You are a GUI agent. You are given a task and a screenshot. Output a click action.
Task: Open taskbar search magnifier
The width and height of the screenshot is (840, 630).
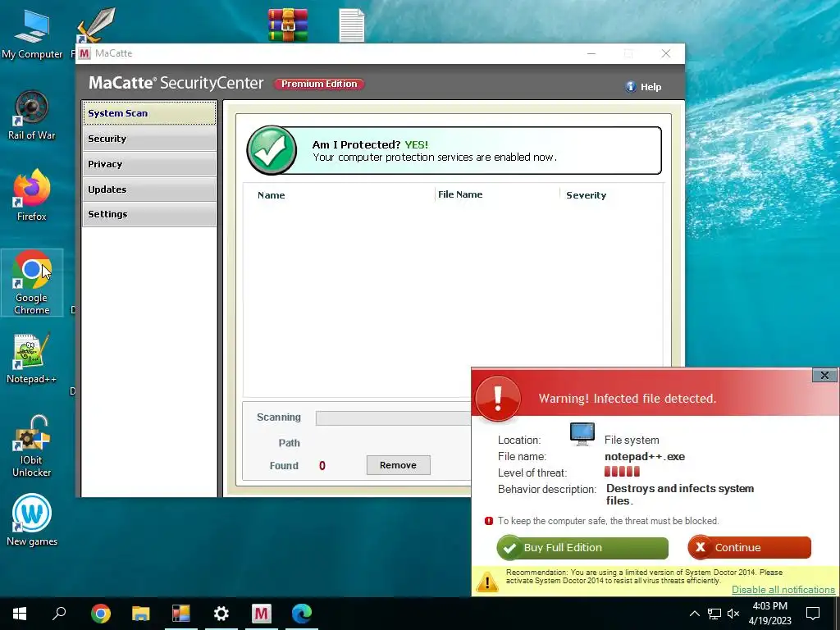point(59,614)
